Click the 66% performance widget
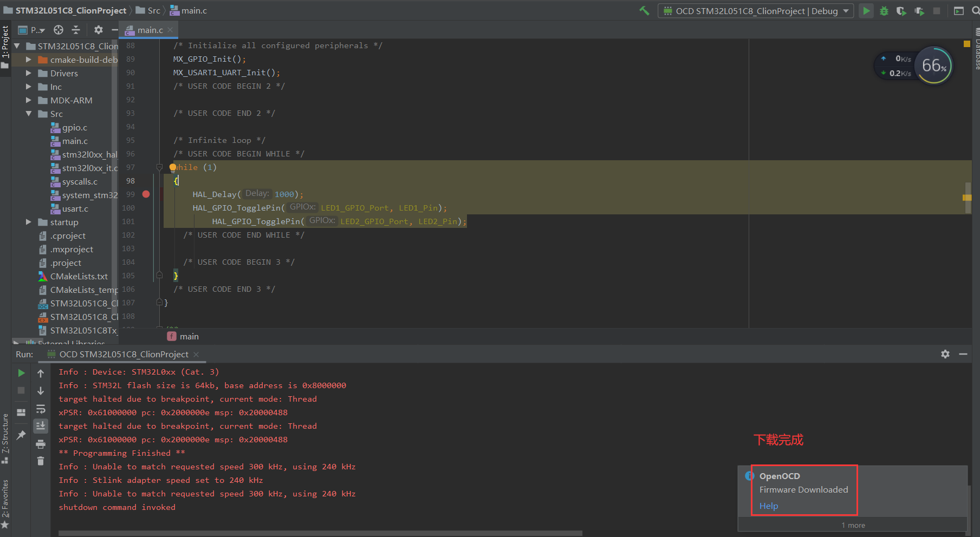This screenshot has height=537, width=980. [x=934, y=66]
